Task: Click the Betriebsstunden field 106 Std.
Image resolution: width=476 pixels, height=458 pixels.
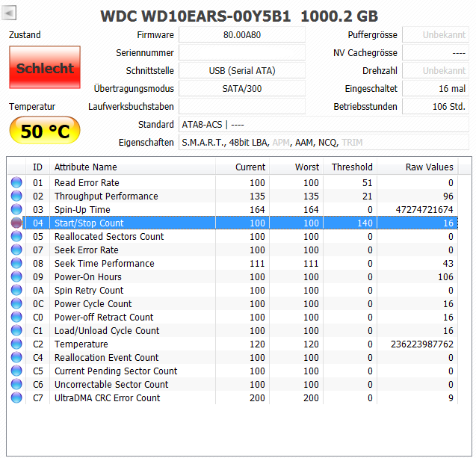Action: click(x=436, y=107)
